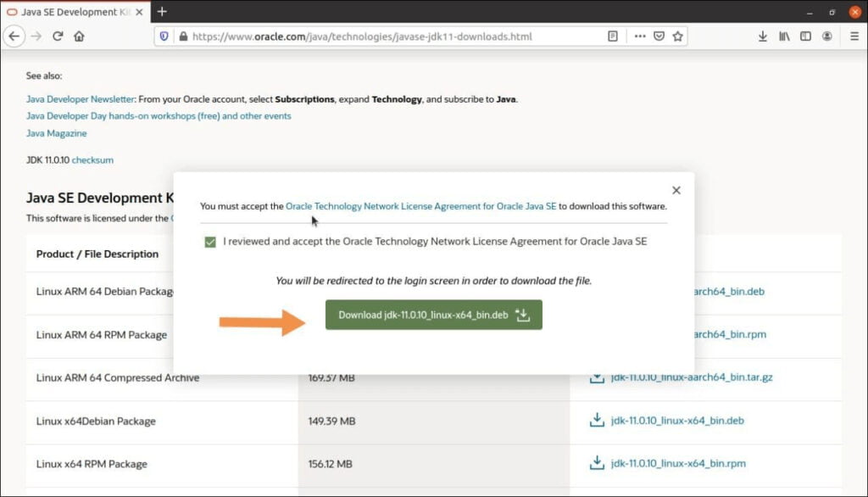Click the padlock site security icon
868x497 pixels.
pyautogui.click(x=183, y=36)
